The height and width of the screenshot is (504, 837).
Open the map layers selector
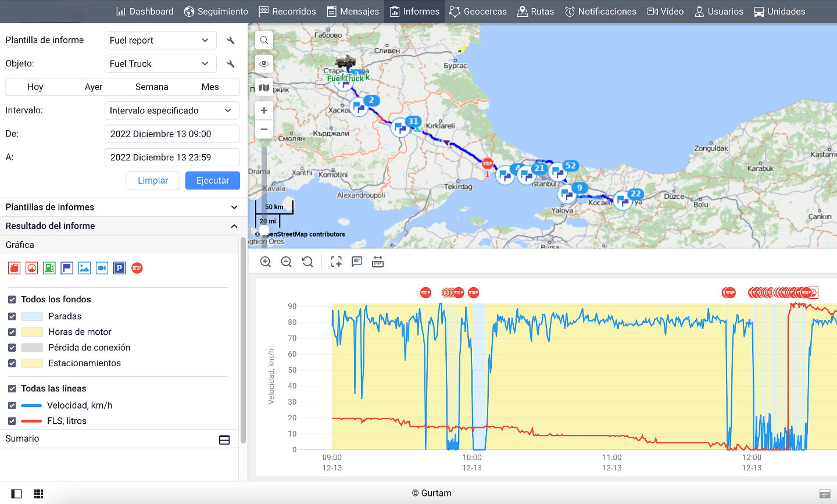click(264, 88)
